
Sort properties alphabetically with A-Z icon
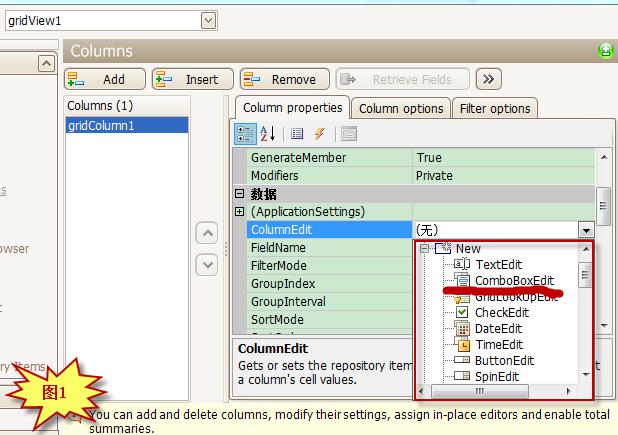[268, 133]
